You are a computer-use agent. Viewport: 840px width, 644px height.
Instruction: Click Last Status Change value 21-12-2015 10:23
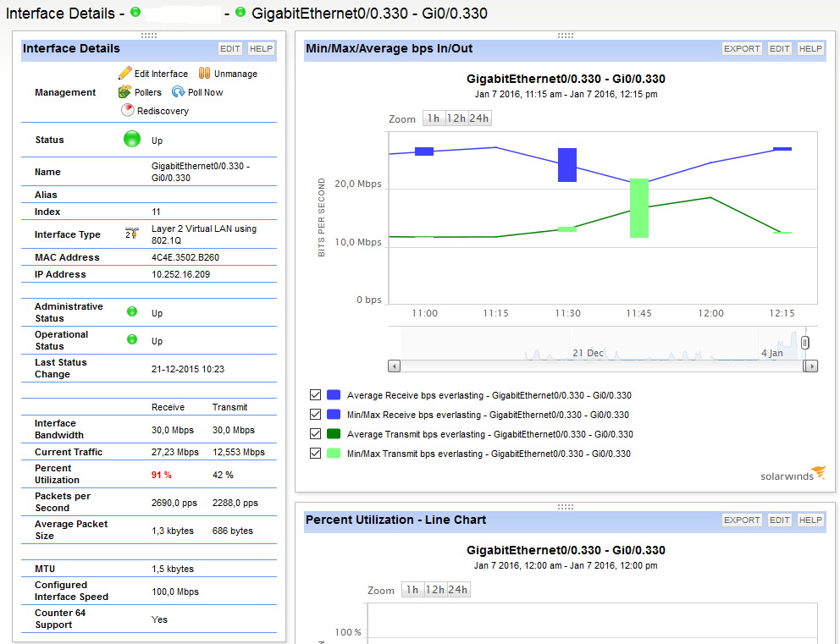(187, 369)
